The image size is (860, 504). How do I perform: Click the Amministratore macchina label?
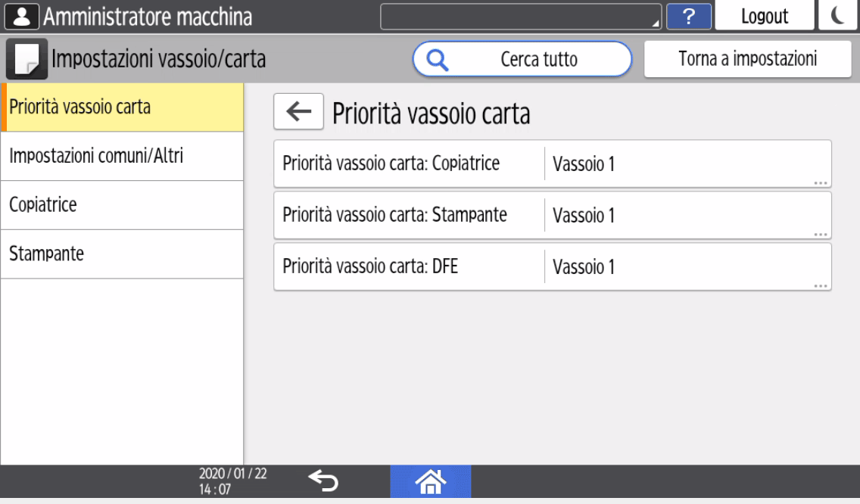pos(148,17)
